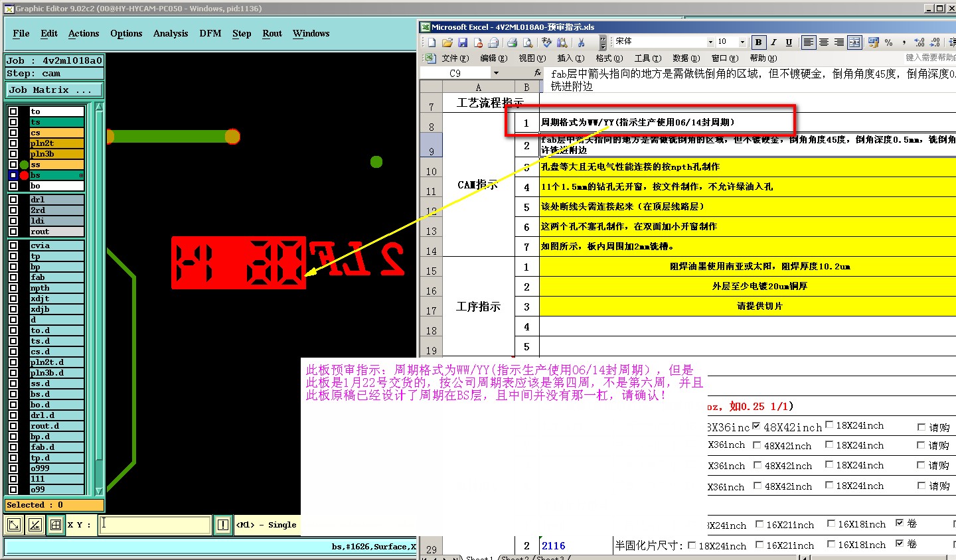Click the Research binoculars icon in Excel toolbar

562,42
